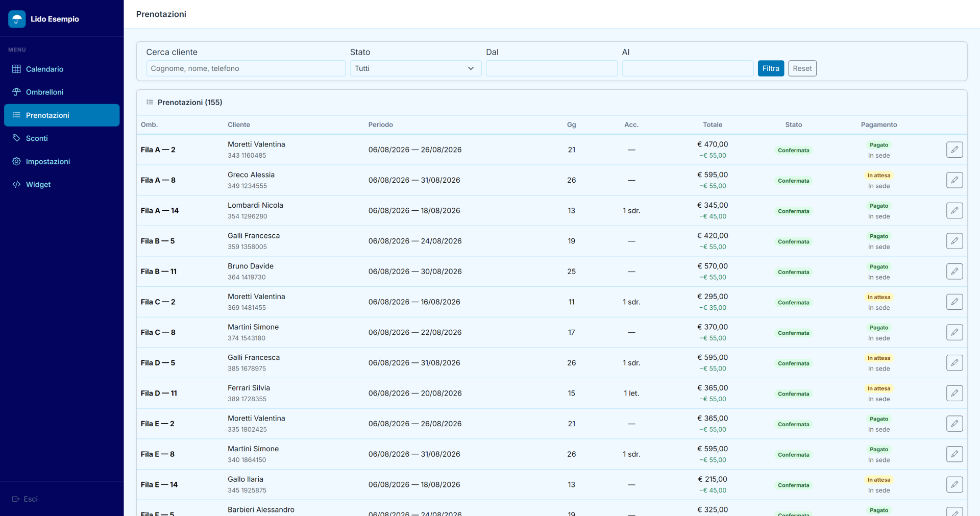Edit the Fila A — 14 Lombardi Nicola booking

[954, 210]
